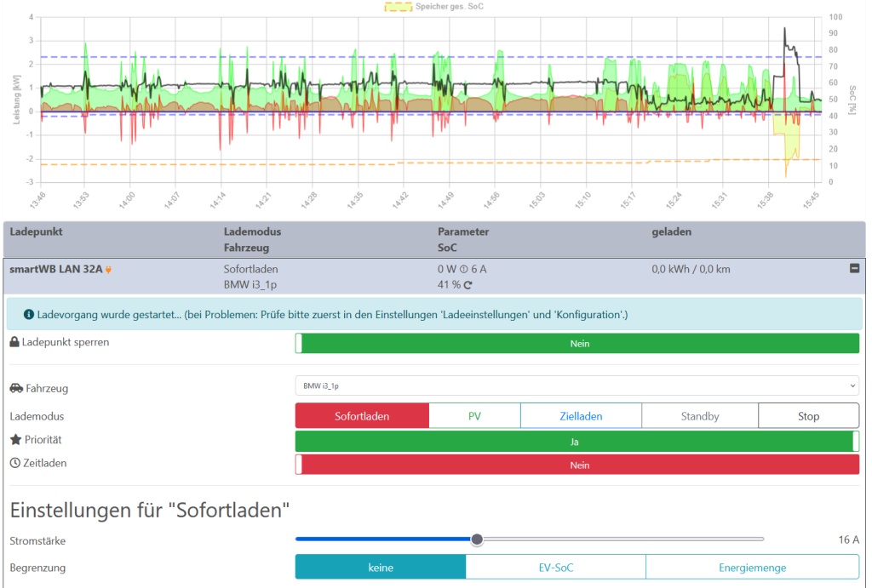Click the 'Ladepunkt' column header
The image size is (872, 588).
tap(36, 231)
